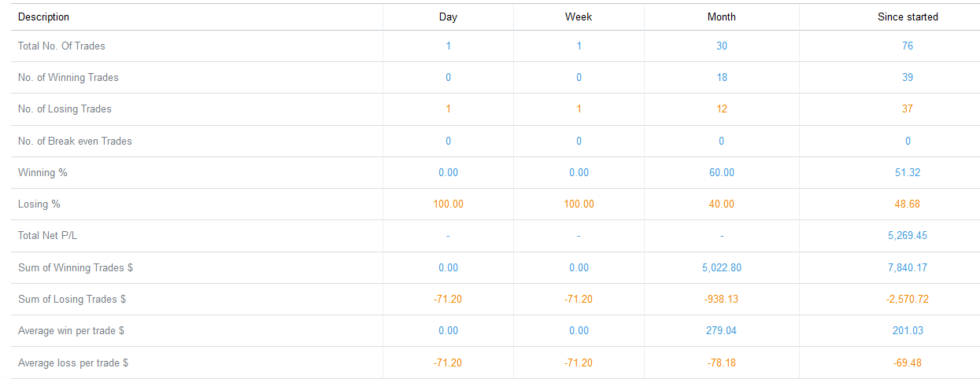The height and width of the screenshot is (379, 980).
Task: Click Since started losing percentage 48.68
Action: point(908,204)
